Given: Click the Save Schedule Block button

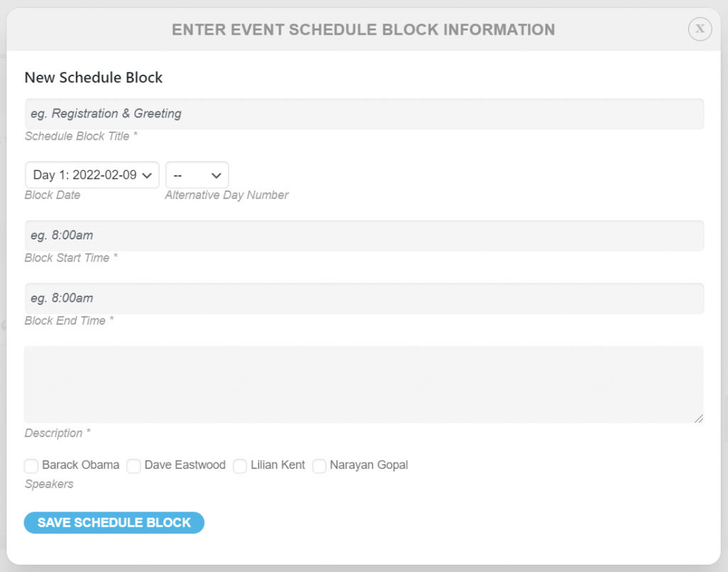Looking at the screenshot, I should pyautogui.click(x=114, y=522).
